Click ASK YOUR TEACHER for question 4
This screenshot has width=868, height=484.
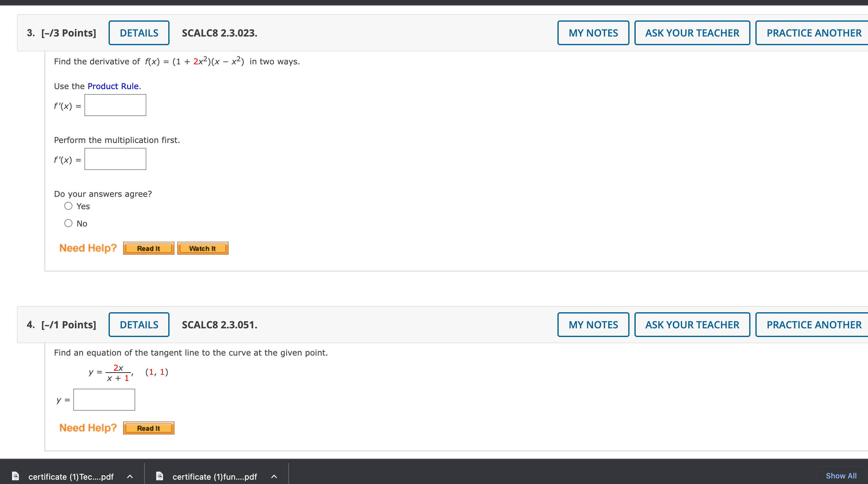pyautogui.click(x=692, y=324)
